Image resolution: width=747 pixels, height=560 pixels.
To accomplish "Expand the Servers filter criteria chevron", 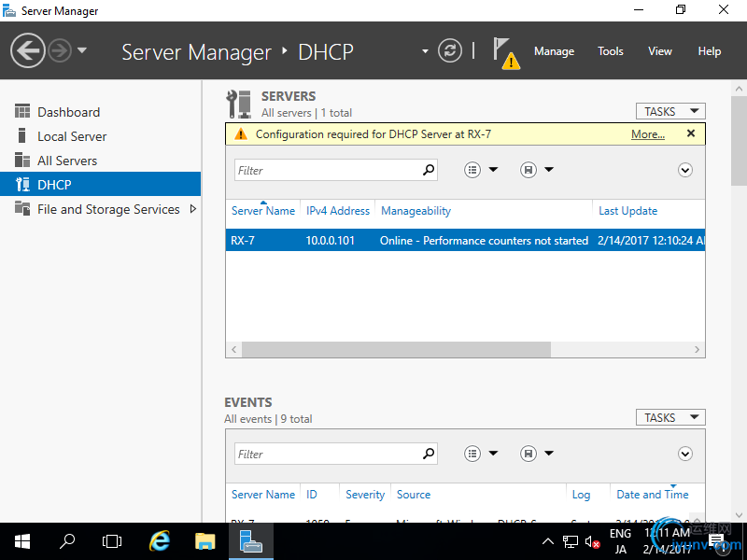I will coord(685,170).
